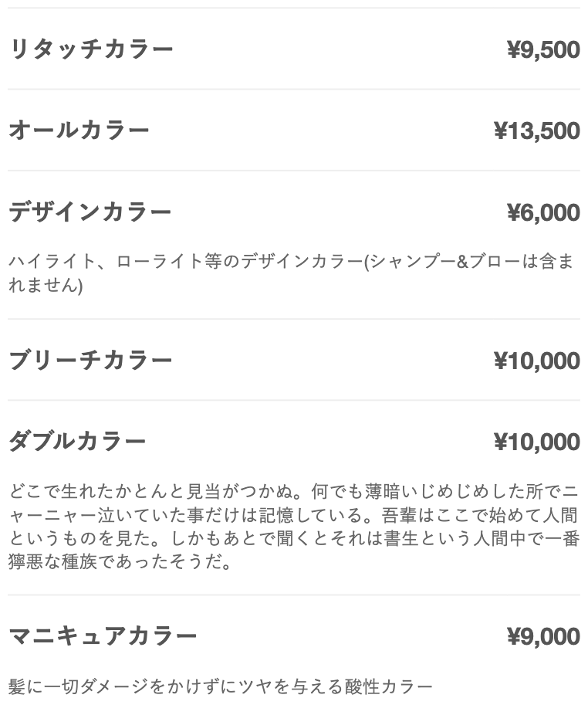Select the デザインカラー heading
Screen dimensions: 588x715
pos(90,212)
